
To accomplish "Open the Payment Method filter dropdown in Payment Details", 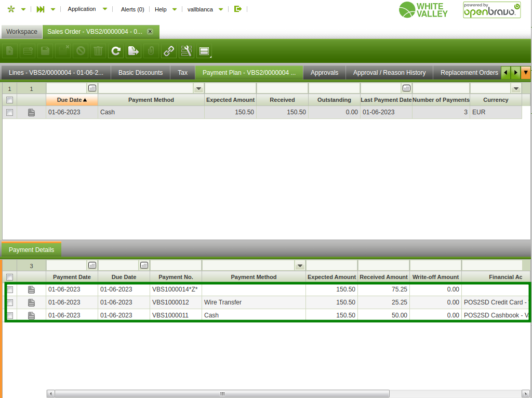I will [299, 266].
